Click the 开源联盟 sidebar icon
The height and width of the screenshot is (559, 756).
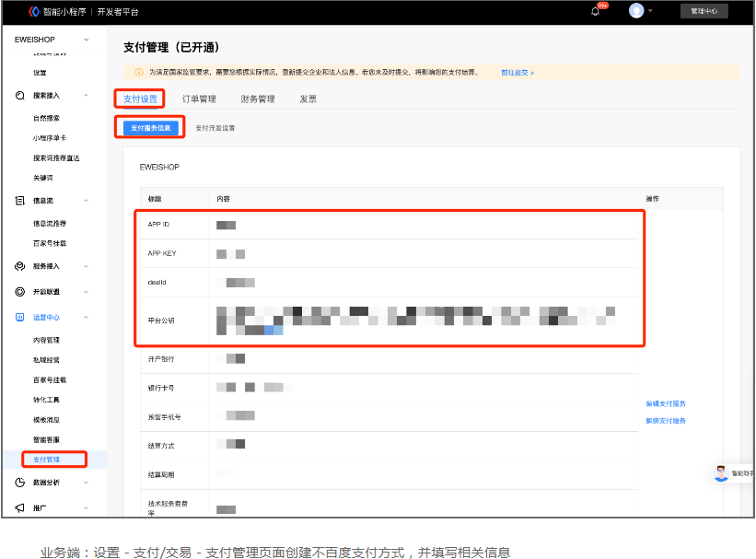click(x=20, y=292)
